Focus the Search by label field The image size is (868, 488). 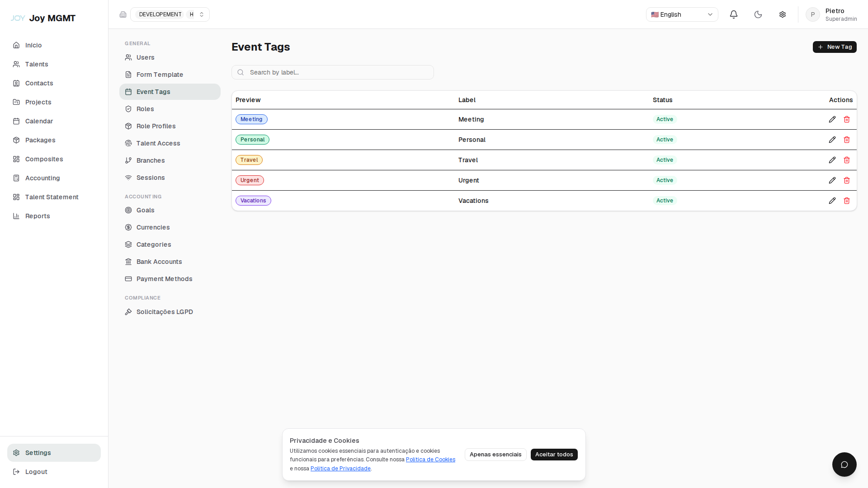point(333,72)
